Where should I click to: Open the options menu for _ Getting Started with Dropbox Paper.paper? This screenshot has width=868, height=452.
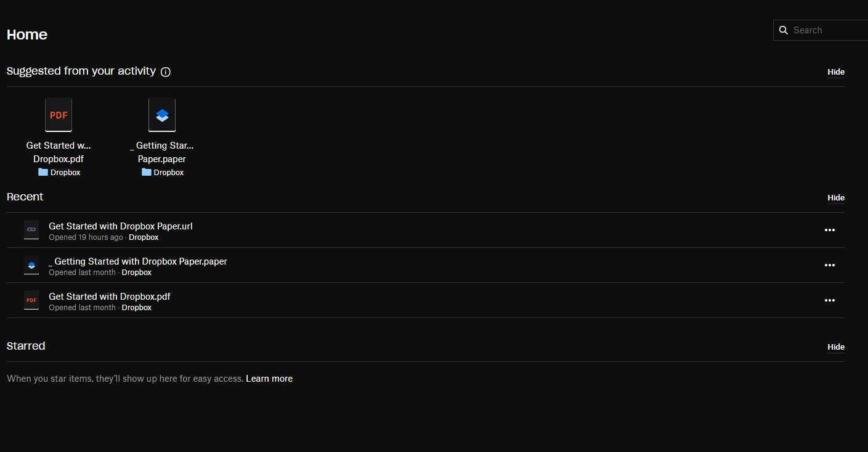tap(829, 265)
